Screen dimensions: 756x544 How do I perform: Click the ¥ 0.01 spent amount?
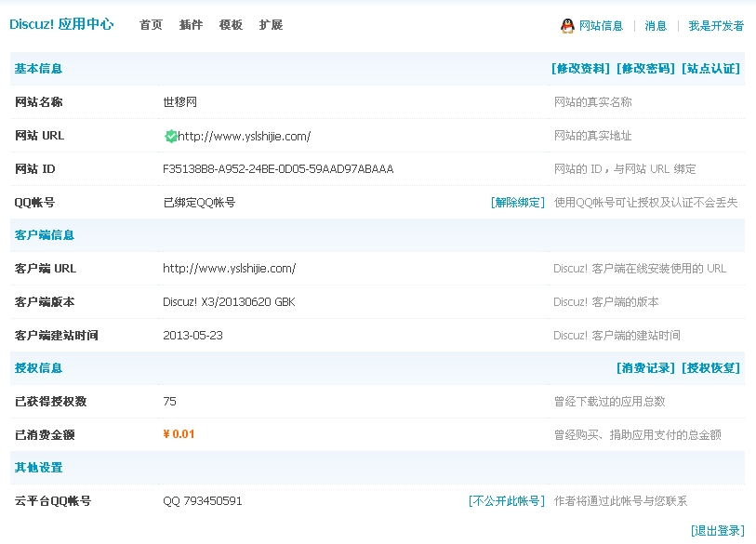[x=179, y=434]
